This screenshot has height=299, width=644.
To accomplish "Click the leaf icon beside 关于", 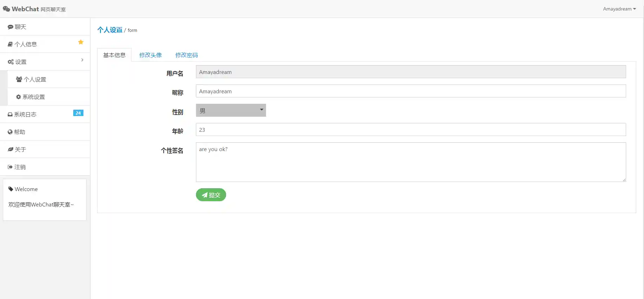I will (11, 150).
